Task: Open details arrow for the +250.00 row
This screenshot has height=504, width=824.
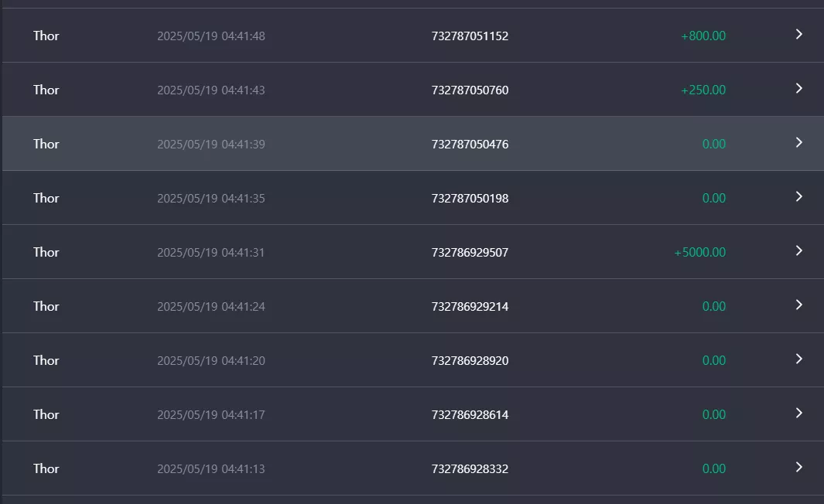Action: (798, 88)
